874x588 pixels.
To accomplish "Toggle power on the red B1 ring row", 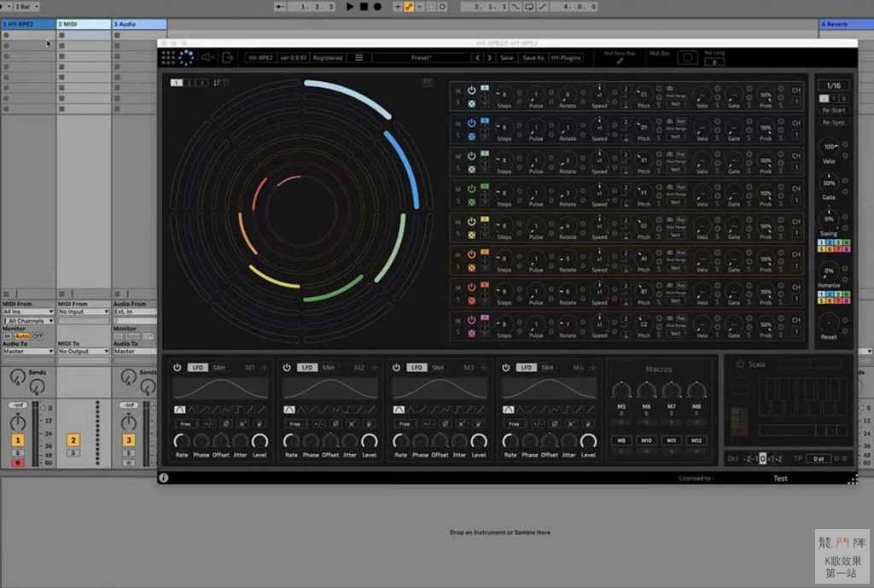I will pyautogui.click(x=471, y=287).
